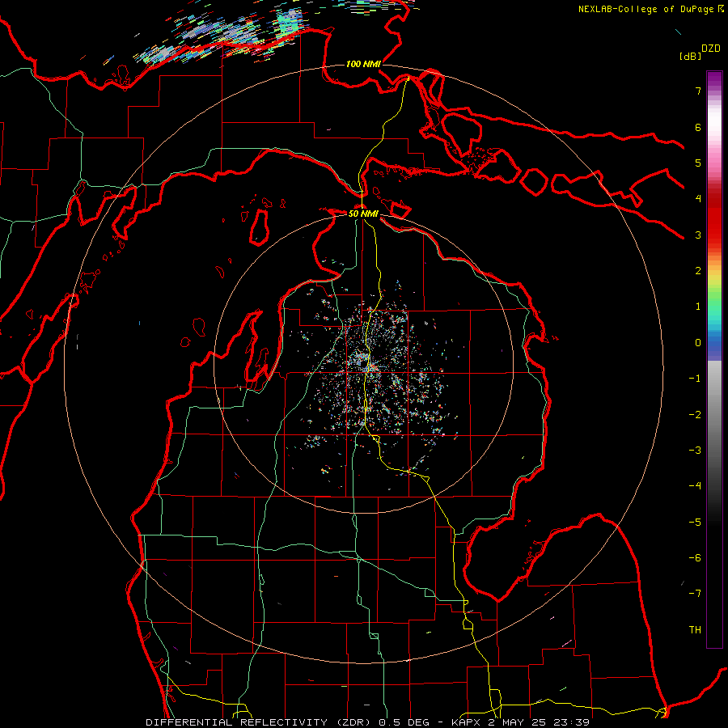
Task: Click the 50 NMI range ring label
Action: point(363,214)
